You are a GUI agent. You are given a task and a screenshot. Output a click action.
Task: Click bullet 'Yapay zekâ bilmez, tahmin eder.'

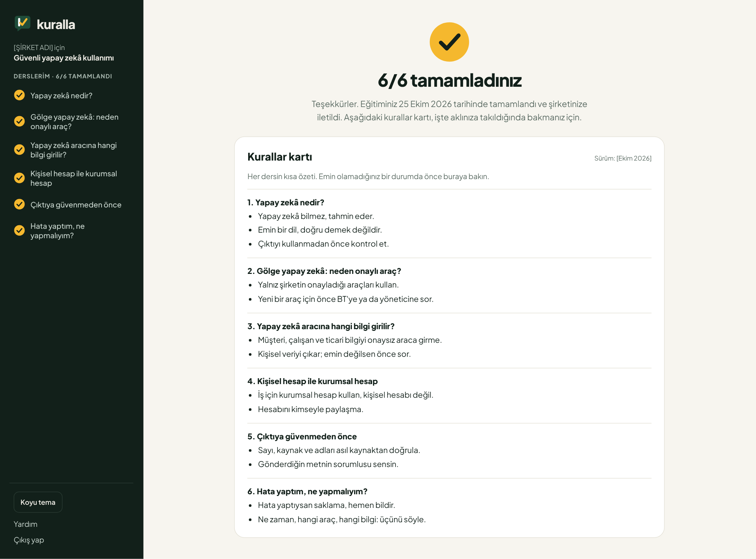(316, 216)
